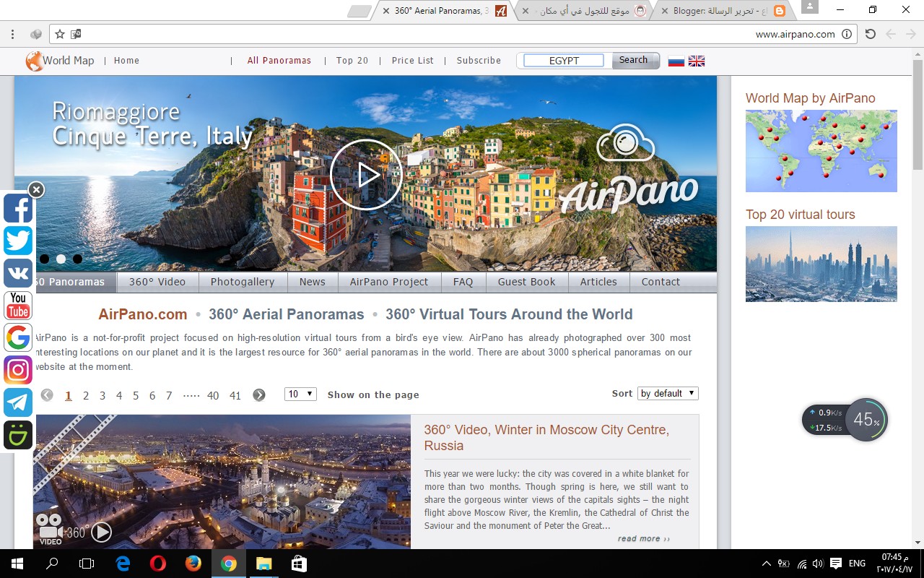The width and height of the screenshot is (924, 578).
Task: Open the News tab
Action: click(x=313, y=282)
